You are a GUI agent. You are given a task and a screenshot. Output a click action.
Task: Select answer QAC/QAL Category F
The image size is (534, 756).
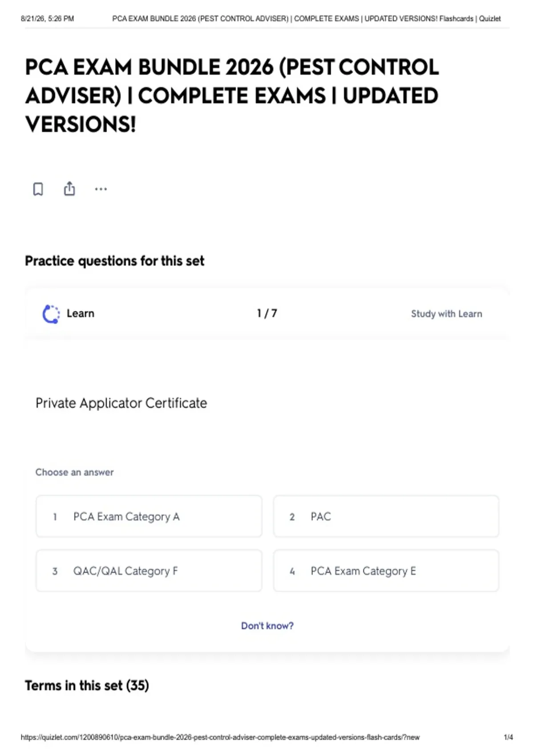coord(149,571)
